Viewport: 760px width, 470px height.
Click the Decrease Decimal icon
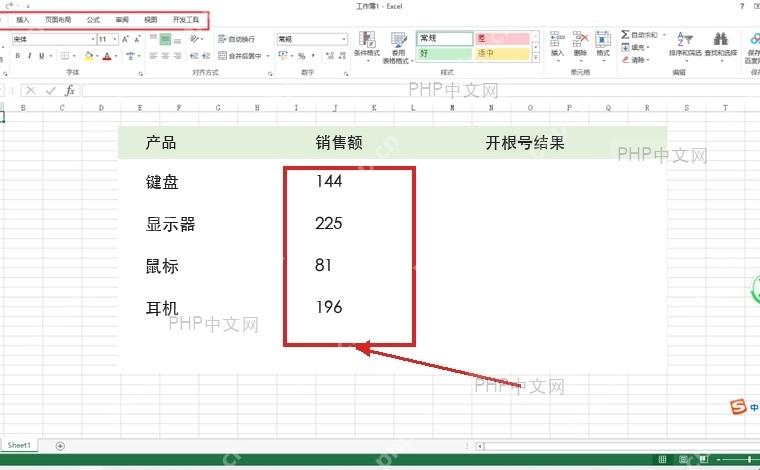(342, 56)
